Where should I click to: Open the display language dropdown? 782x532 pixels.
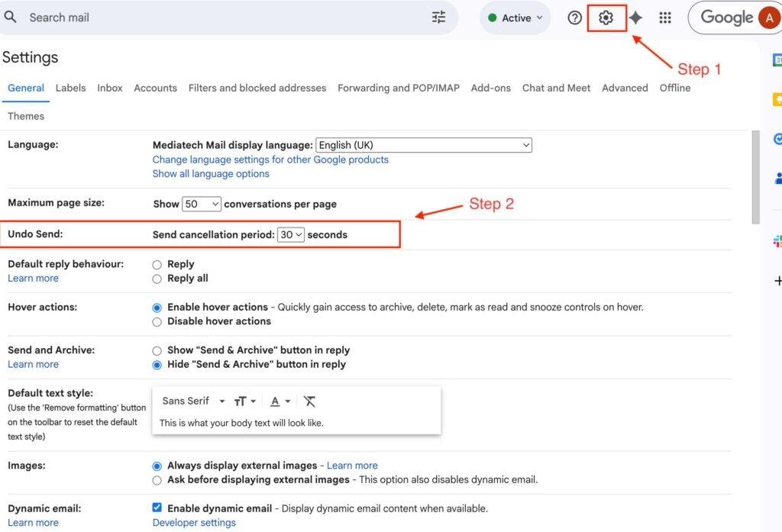click(424, 145)
